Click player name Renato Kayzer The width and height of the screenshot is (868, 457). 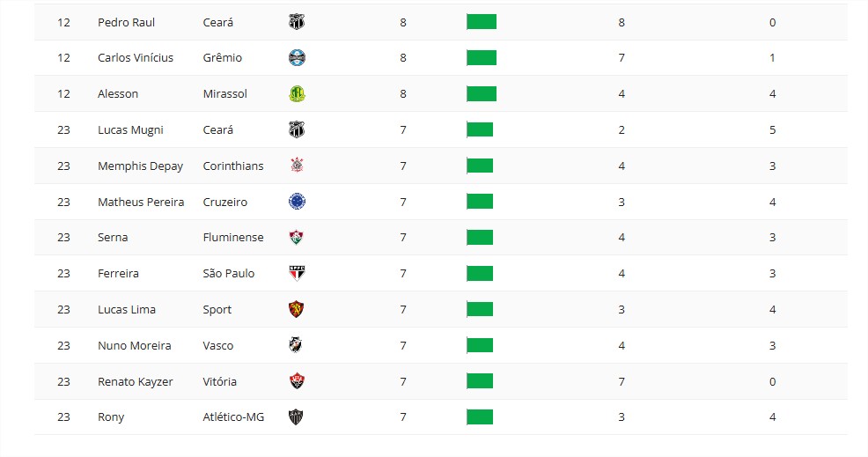tap(136, 382)
